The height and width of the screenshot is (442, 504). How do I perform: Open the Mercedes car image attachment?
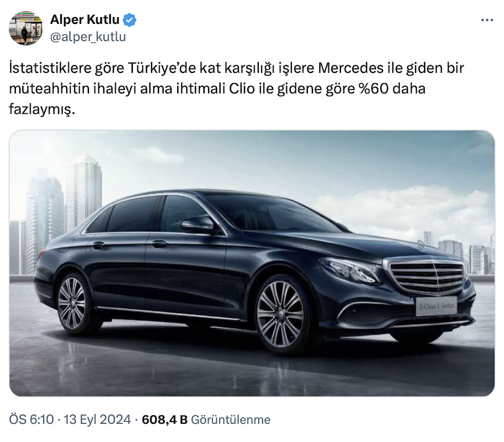coord(252,263)
